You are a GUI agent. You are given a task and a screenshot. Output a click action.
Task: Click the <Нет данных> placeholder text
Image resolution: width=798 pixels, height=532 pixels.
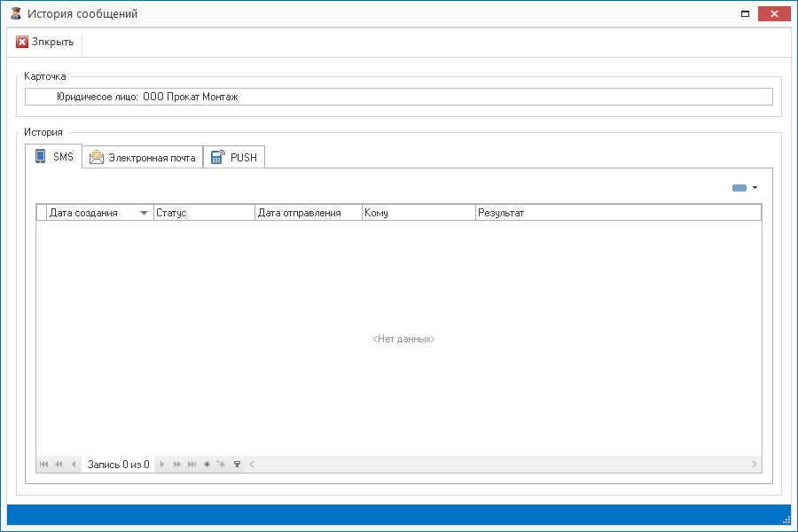coord(403,339)
